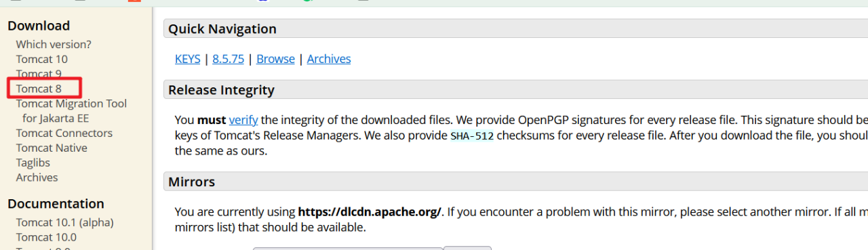This screenshot has height=250, width=868.
Task: Open Archives in Quick Navigation
Action: point(329,59)
